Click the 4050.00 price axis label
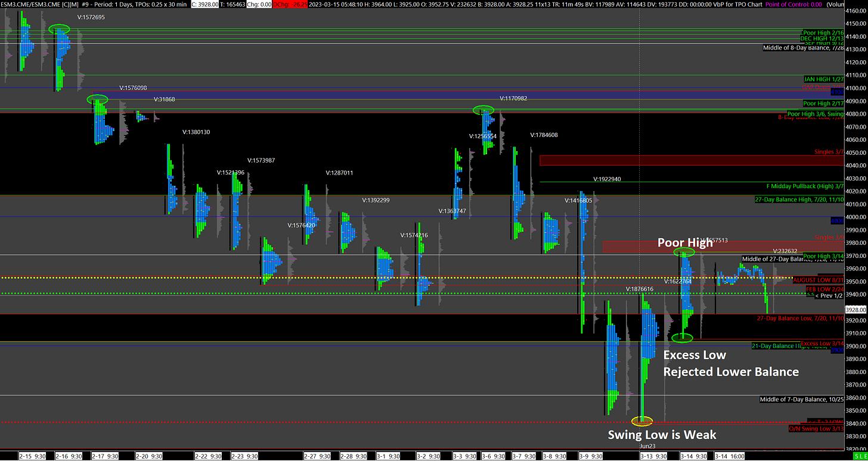This screenshot has width=868, height=461. point(856,152)
